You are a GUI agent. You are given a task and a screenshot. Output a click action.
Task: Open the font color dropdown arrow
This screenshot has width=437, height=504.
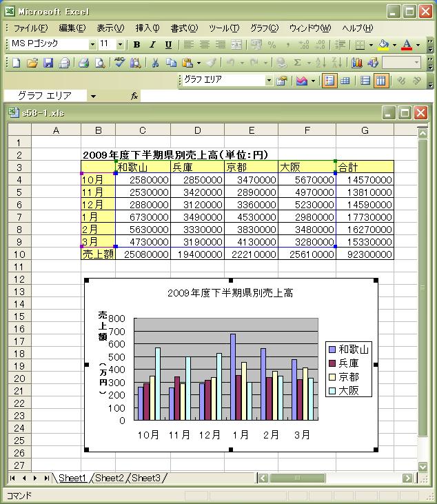418,45
